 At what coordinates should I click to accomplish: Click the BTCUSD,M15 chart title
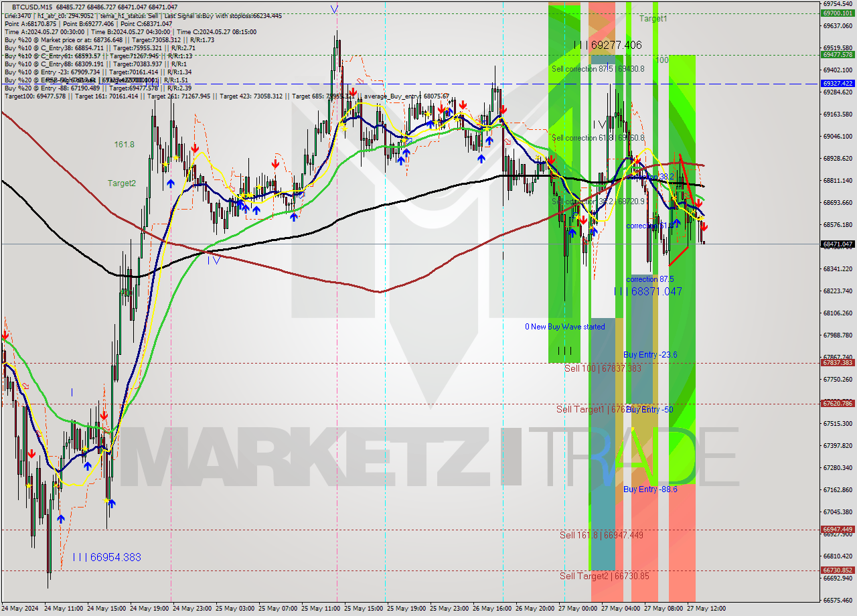pos(32,7)
